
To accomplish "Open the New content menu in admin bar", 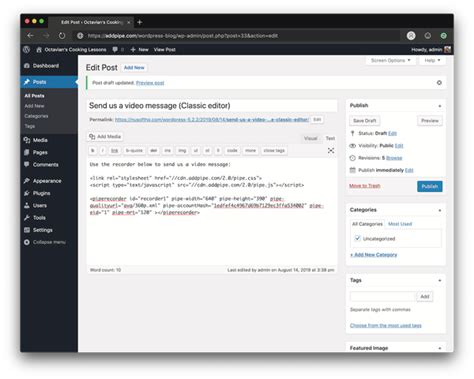I will (140, 49).
